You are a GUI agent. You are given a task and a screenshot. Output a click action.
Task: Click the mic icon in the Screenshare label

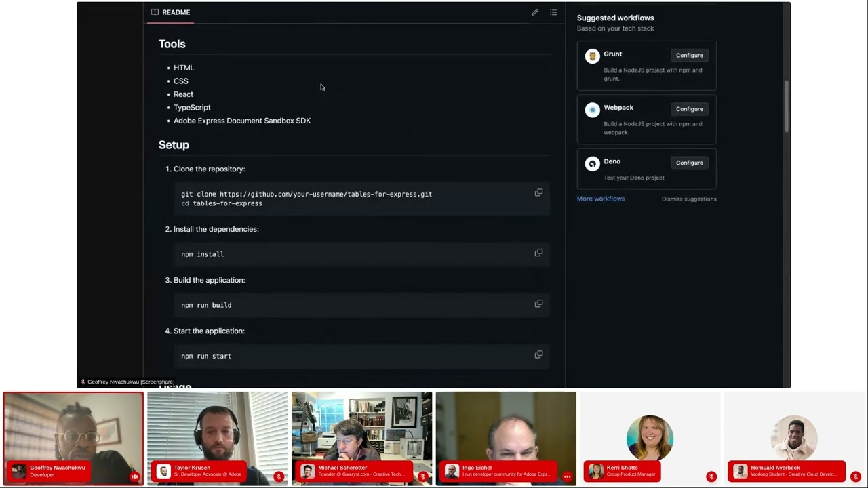(83, 382)
